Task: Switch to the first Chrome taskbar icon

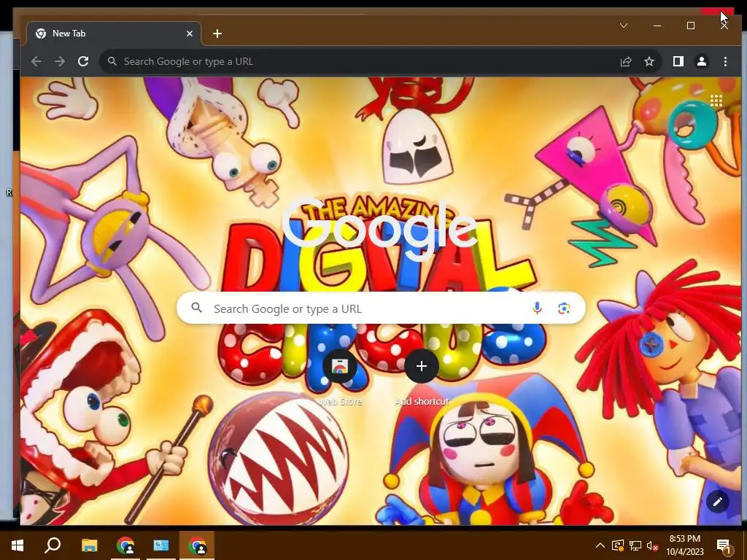Action: point(125,545)
